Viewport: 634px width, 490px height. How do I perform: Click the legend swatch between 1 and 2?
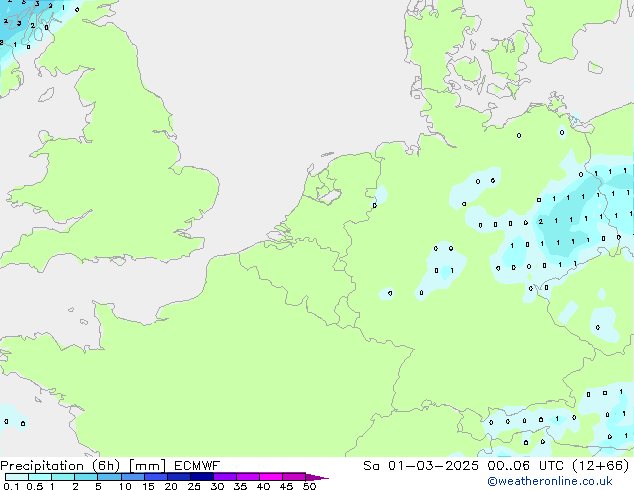[63, 477]
